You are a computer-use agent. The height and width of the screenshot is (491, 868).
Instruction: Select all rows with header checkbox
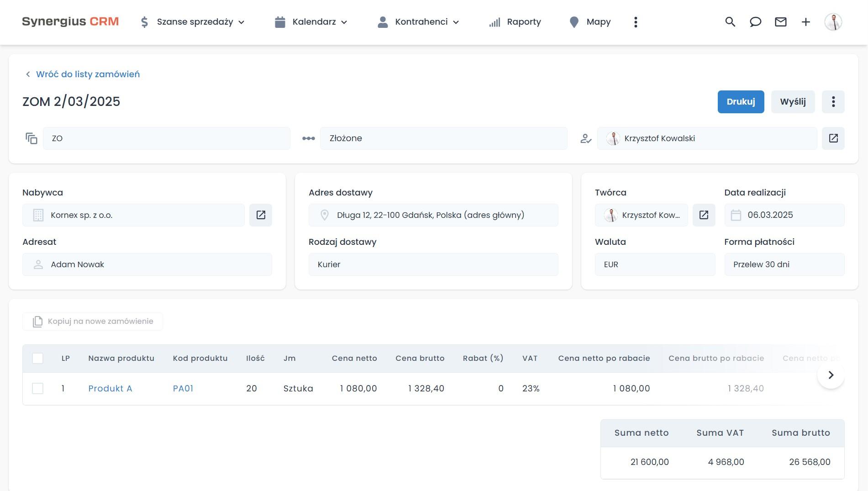pos(38,359)
